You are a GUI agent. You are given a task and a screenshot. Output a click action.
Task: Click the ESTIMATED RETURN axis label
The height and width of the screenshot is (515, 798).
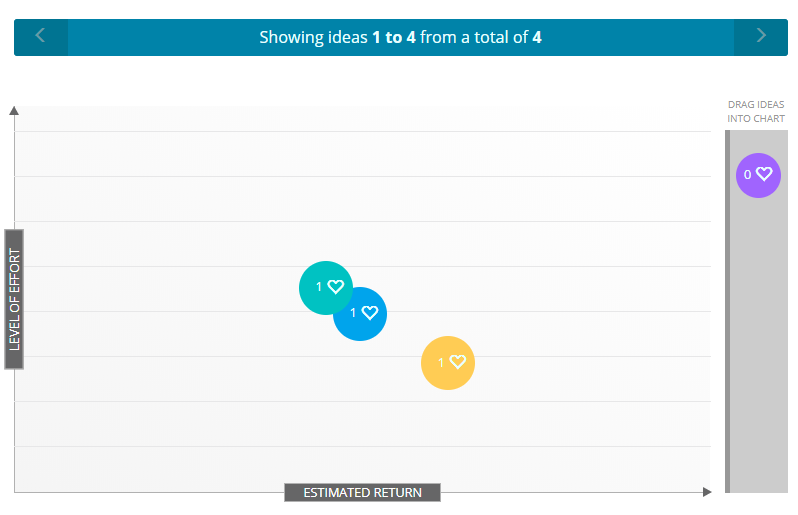coord(362,492)
